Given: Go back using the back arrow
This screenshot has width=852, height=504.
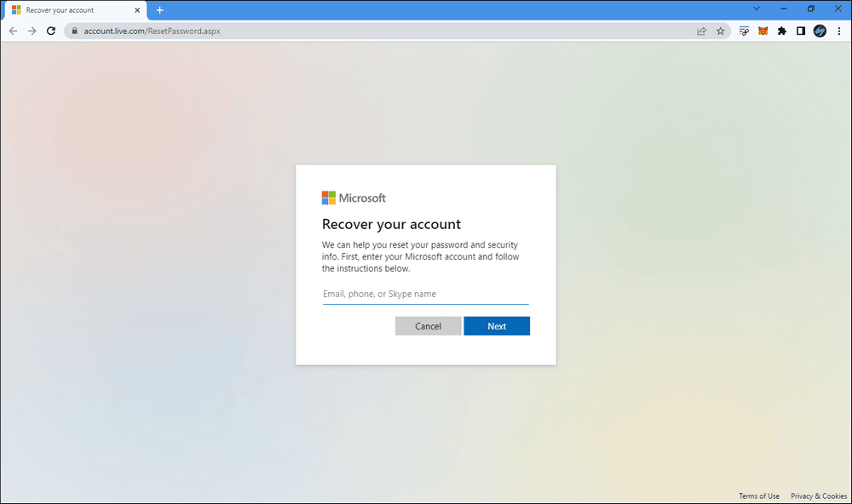Looking at the screenshot, I should pos(13,31).
